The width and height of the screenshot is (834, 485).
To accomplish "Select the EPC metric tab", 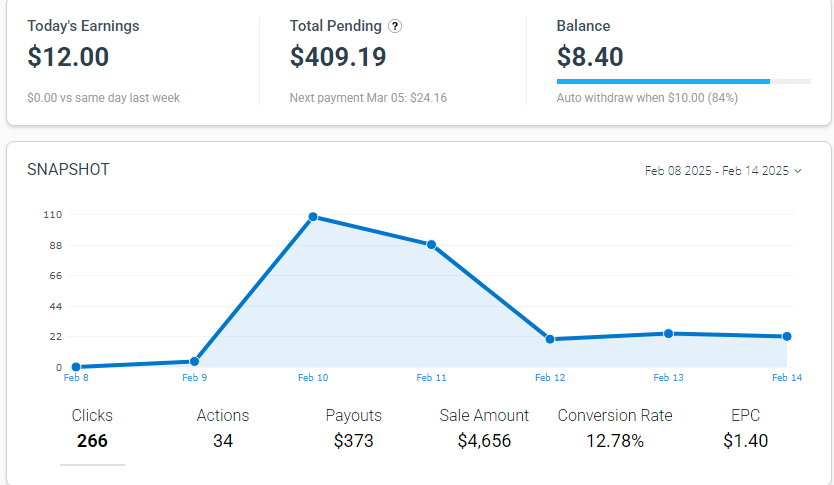I will click(x=745, y=428).
